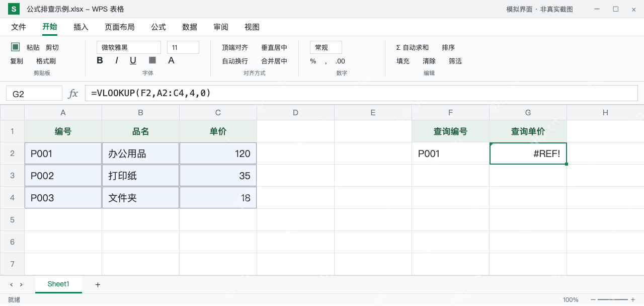Screen dimensions: 644x306
Task: Click the 格式刷 format painter
Action: (x=46, y=61)
